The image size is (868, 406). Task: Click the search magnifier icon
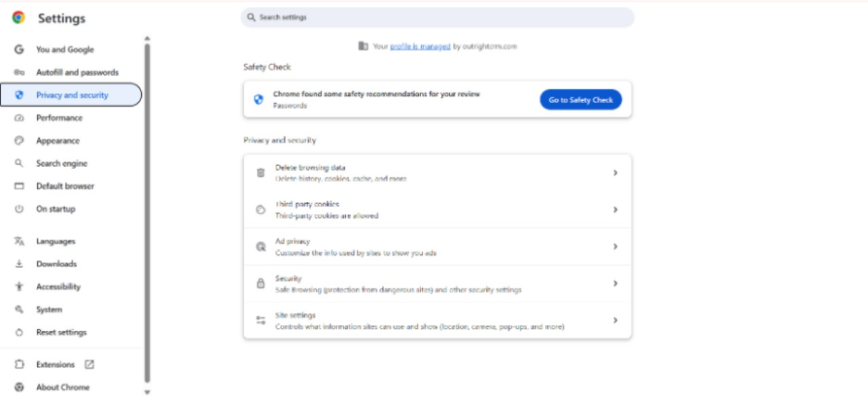[251, 18]
